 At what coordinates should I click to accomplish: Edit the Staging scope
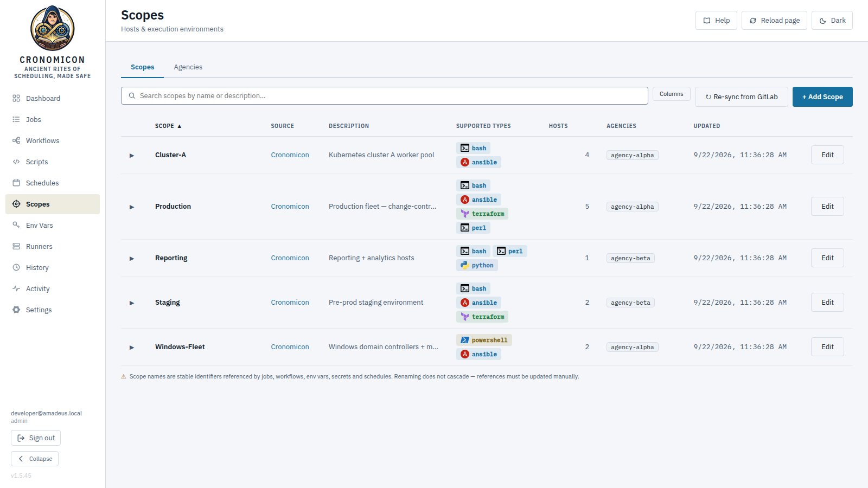point(827,303)
